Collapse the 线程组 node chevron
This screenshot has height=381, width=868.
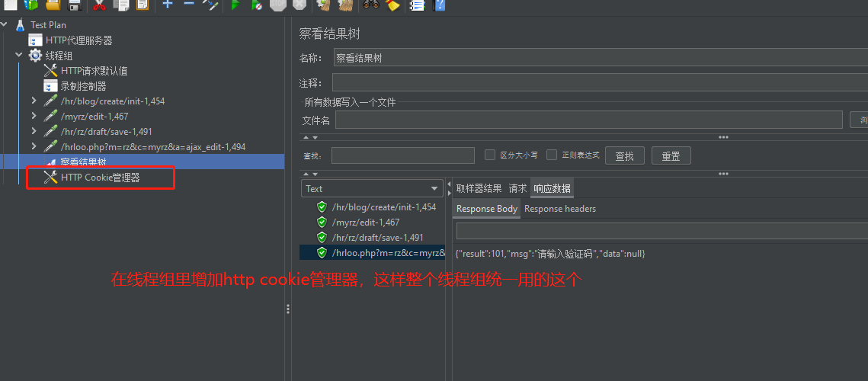click(x=19, y=55)
